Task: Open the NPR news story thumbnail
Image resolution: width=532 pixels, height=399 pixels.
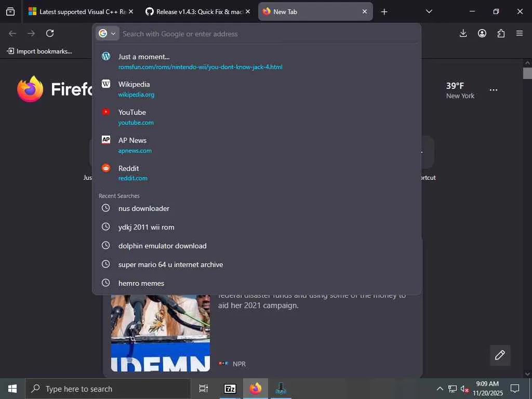Action: pyautogui.click(x=161, y=333)
